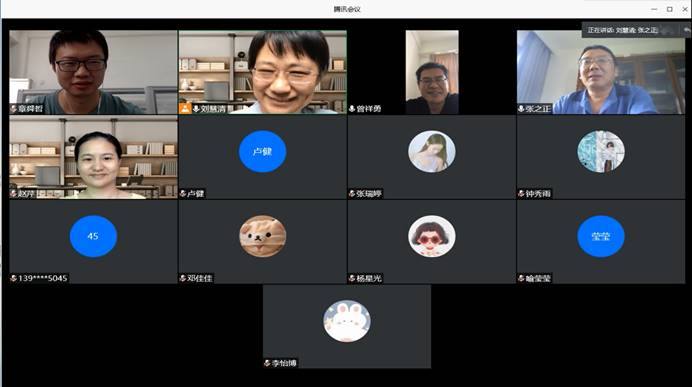Click the muted mic icon beside 钟秀雨

click(521, 193)
